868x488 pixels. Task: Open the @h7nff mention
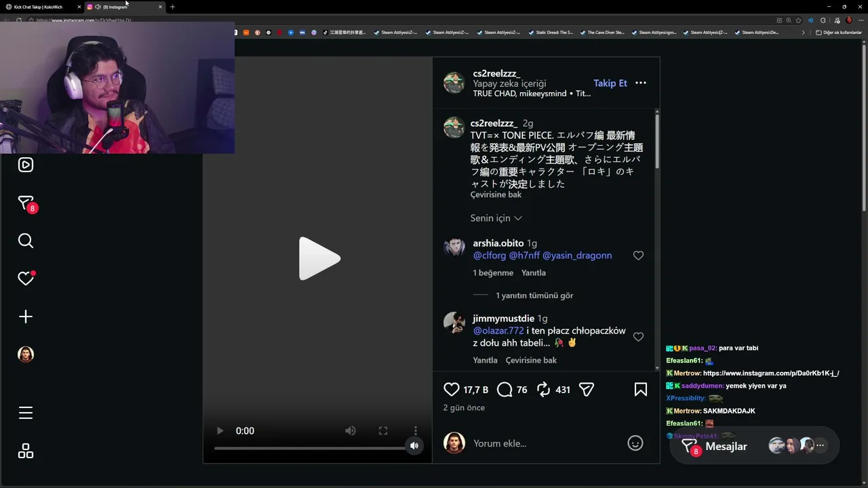(524, 256)
